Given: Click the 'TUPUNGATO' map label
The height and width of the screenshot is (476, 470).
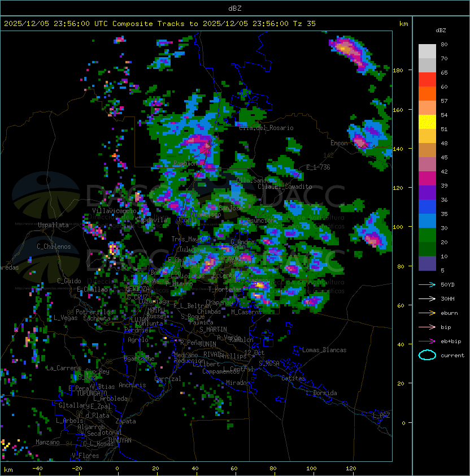Looking at the screenshot, I should pos(92,393).
